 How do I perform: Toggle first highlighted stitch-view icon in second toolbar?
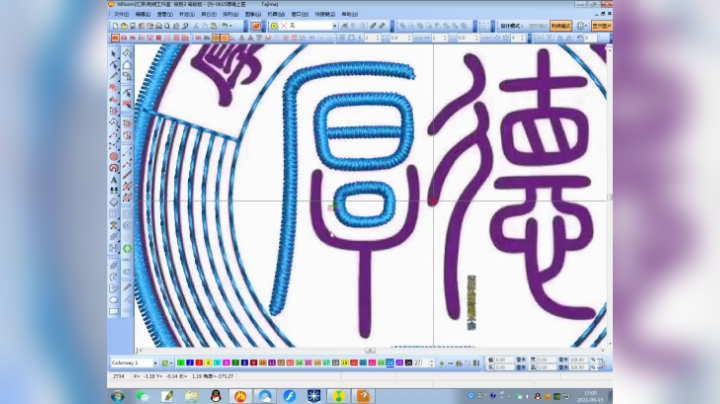click(115, 38)
